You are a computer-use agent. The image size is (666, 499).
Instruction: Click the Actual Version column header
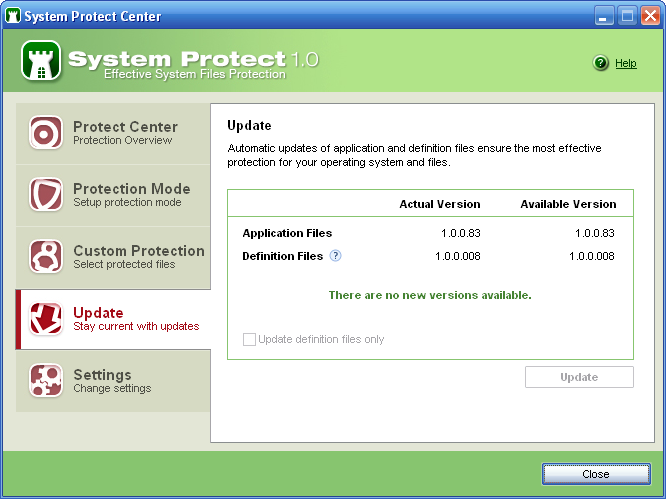pyautogui.click(x=440, y=204)
